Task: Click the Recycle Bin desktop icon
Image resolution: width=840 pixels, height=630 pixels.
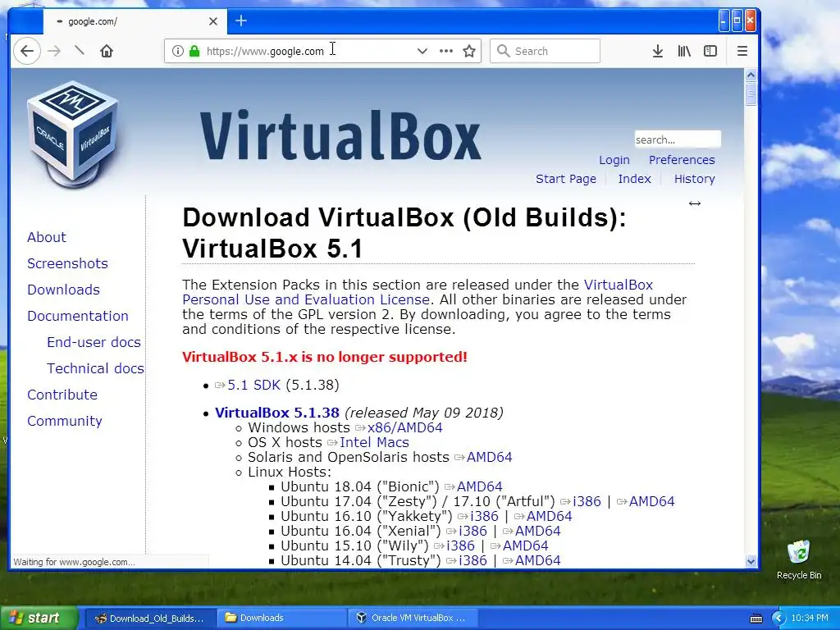Action: click(799, 560)
